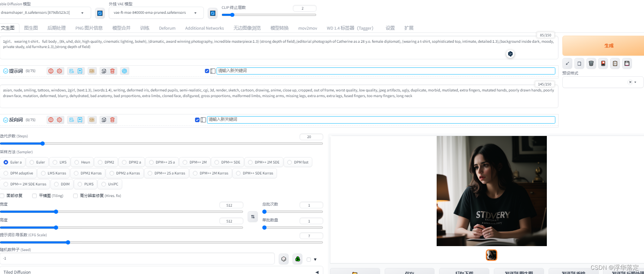Select the Euler sampler
Viewport: 644px width, 274px height.
[x=37, y=162]
